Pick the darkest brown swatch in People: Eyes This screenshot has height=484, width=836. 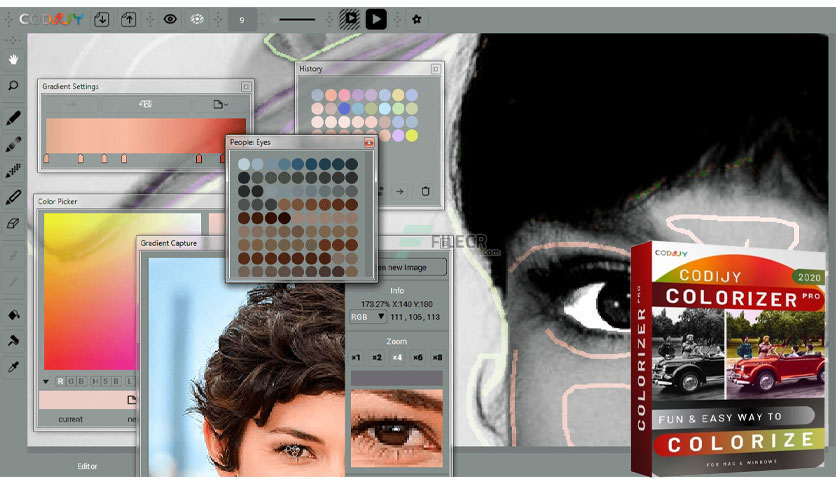tap(284, 217)
